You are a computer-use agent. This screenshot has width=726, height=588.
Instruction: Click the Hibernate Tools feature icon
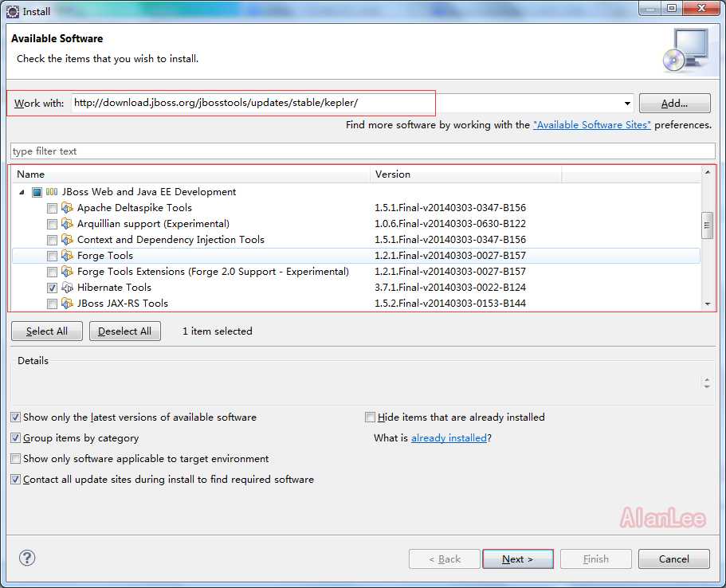coord(67,288)
